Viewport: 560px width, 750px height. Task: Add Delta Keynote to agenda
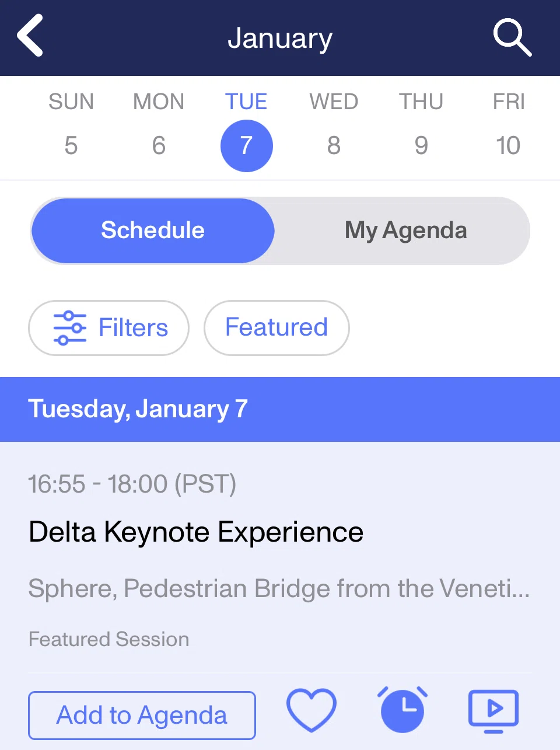tap(142, 716)
